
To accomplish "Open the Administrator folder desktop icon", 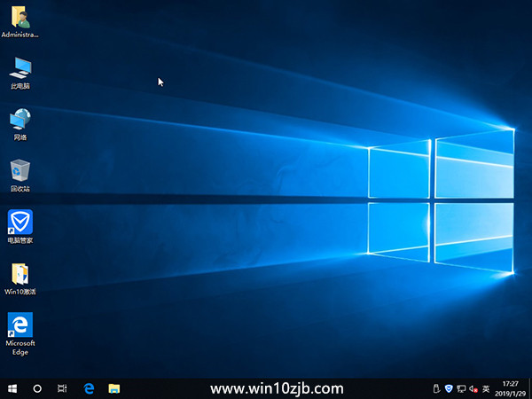I will point(20,21).
